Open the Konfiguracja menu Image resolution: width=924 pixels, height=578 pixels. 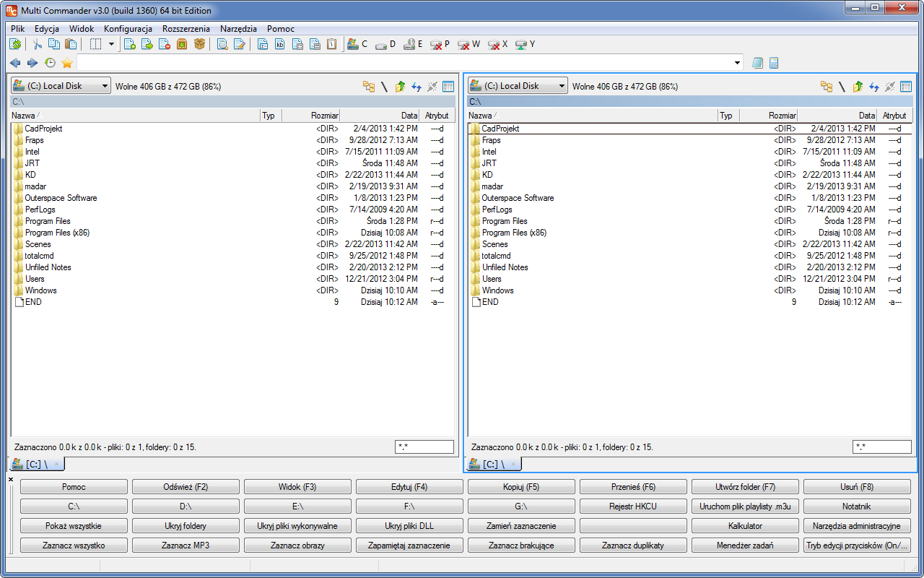click(x=128, y=29)
